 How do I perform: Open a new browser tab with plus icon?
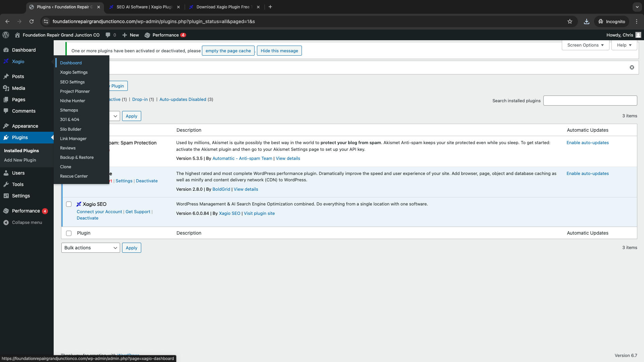[270, 7]
